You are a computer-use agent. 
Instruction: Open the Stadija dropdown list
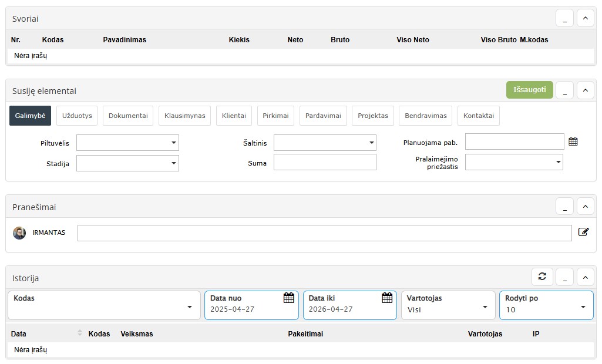127,163
